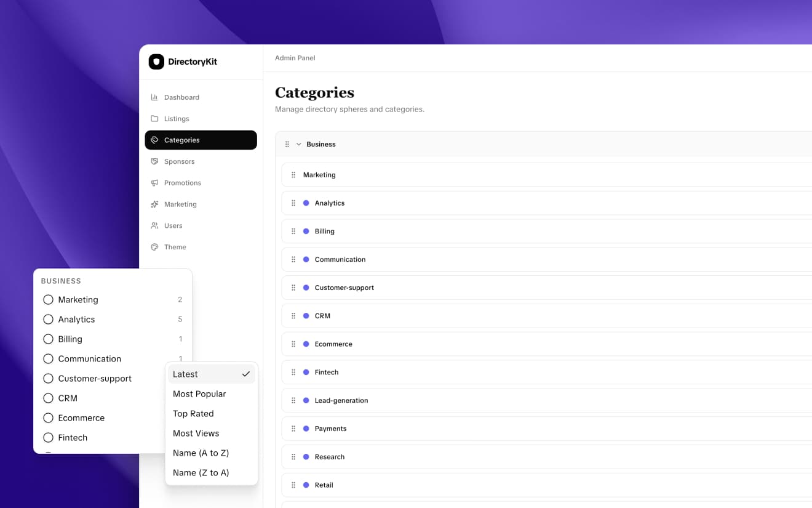This screenshot has width=812, height=508.
Task: Click the Categories tag icon in sidebar
Action: click(156, 140)
